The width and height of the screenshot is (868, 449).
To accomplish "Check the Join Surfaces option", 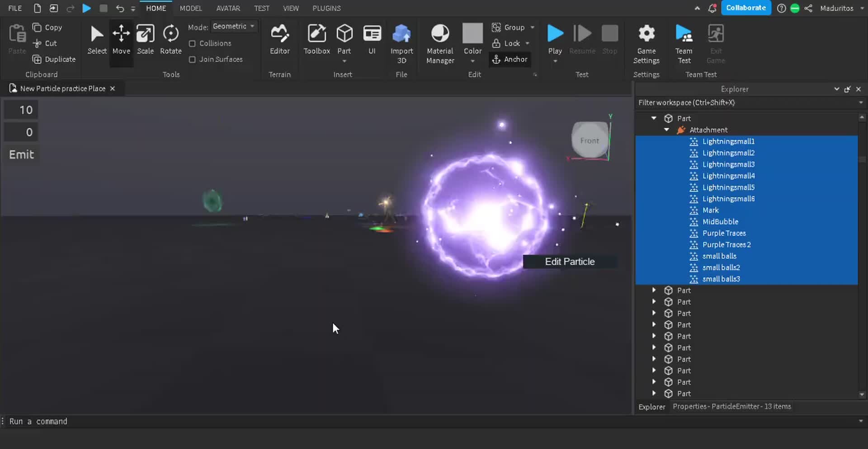I will [x=193, y=59].
